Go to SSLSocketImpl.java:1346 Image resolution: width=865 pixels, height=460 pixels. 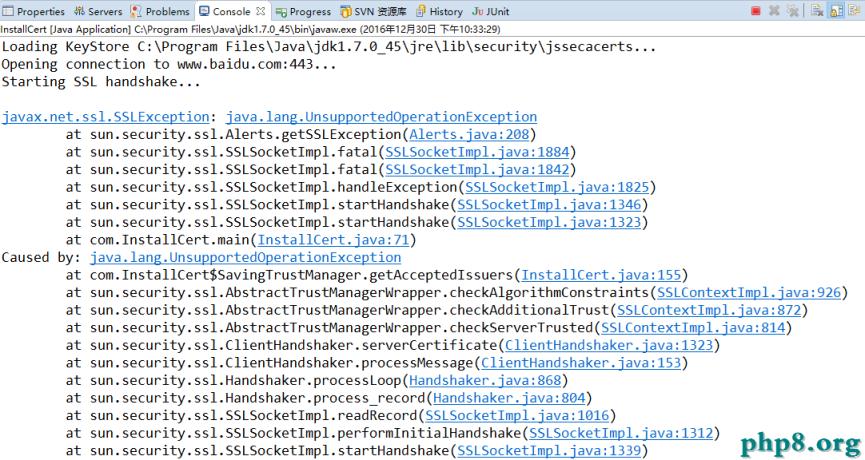point(549,205)
